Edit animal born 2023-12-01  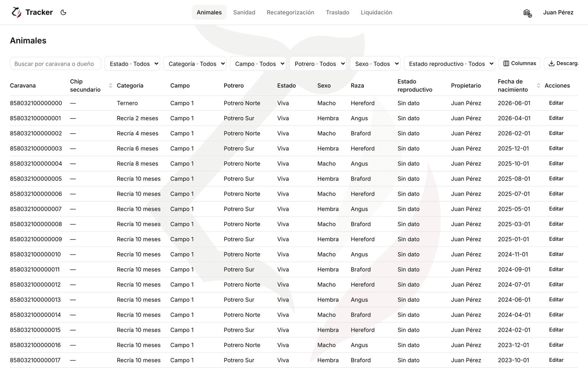pyautogui.click(x=556, y=345)
